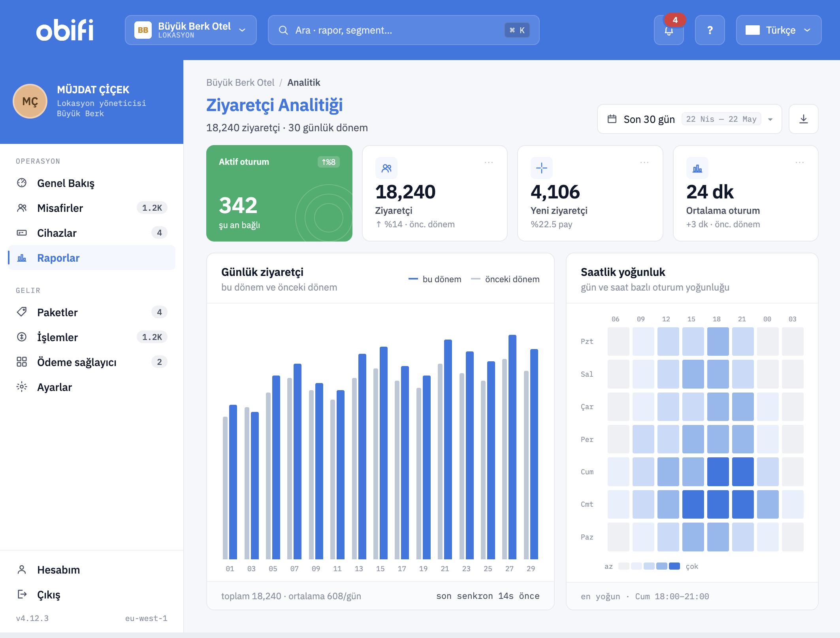Viewport: 840px width, 638px height.
Task: Click the BB location badge
Action: pyautogui.click(x=143, y=30)
